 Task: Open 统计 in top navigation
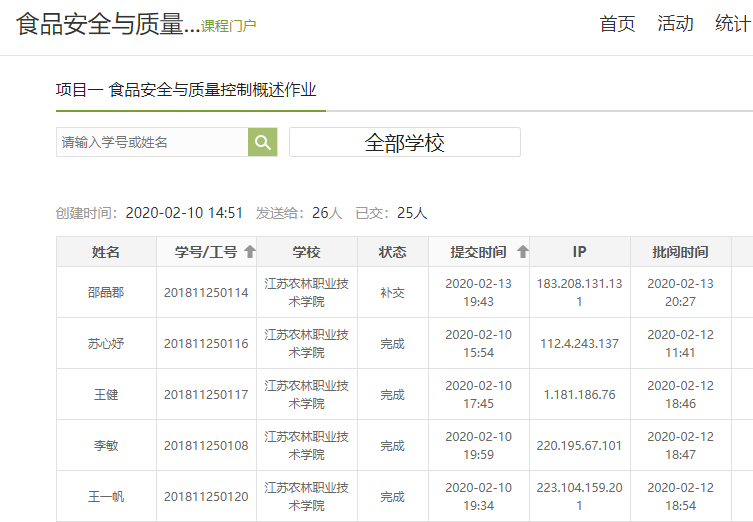point(732,24)
